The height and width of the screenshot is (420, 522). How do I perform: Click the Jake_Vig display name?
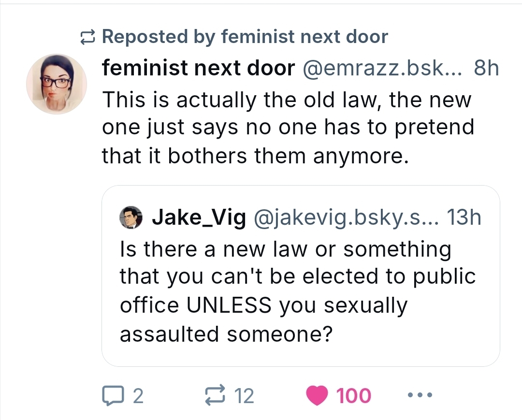click(x=198, y=218)
